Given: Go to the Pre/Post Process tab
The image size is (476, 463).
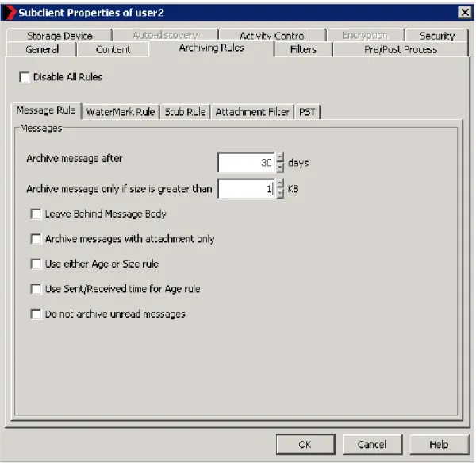Looking at the screenshot, I should point(401,49).
